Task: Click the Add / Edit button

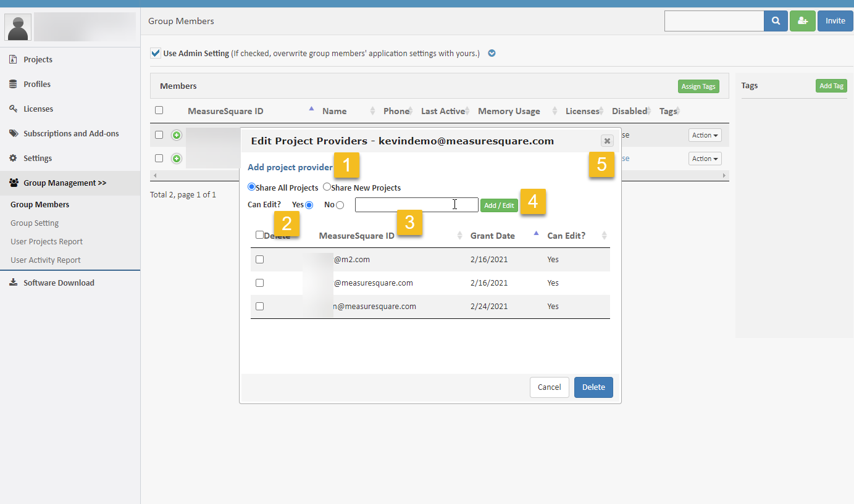Action: (x=499, y=205)
